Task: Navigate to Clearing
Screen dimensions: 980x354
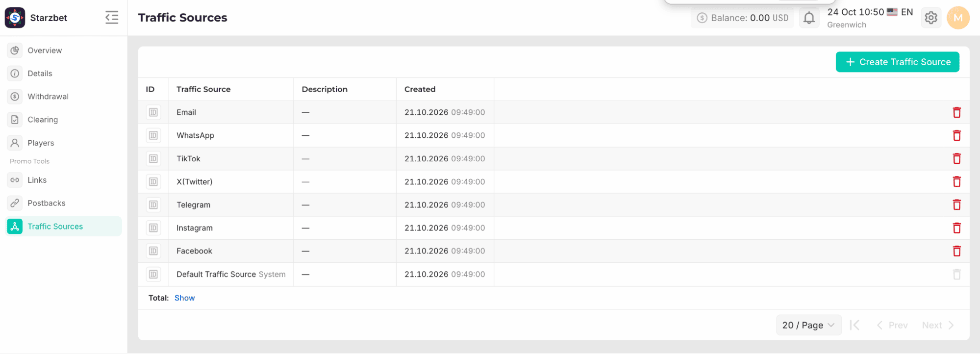Action: tap(63, 120)
